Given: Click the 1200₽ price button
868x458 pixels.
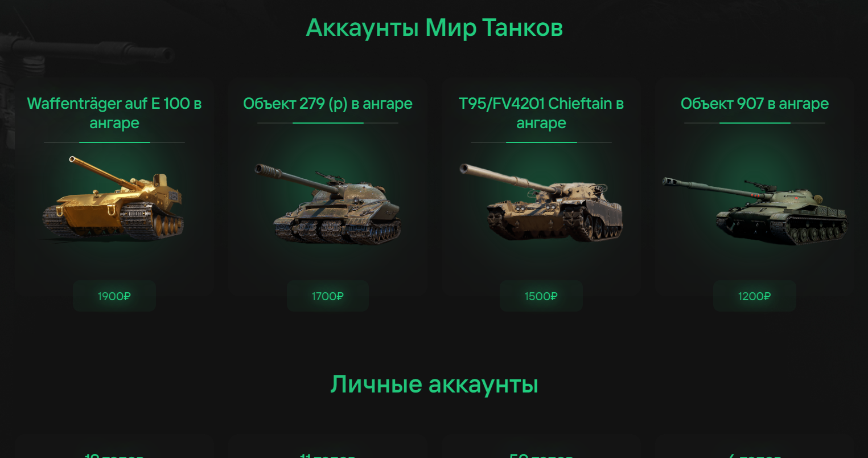Looking at the screenshot, I should pyautogui.click(x=755, y=296).
